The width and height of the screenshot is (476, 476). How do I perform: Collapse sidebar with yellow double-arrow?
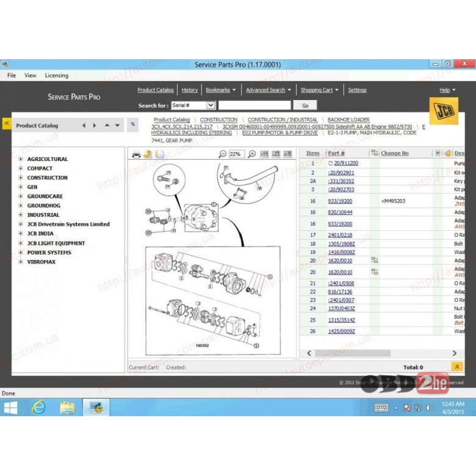point(7,123)
